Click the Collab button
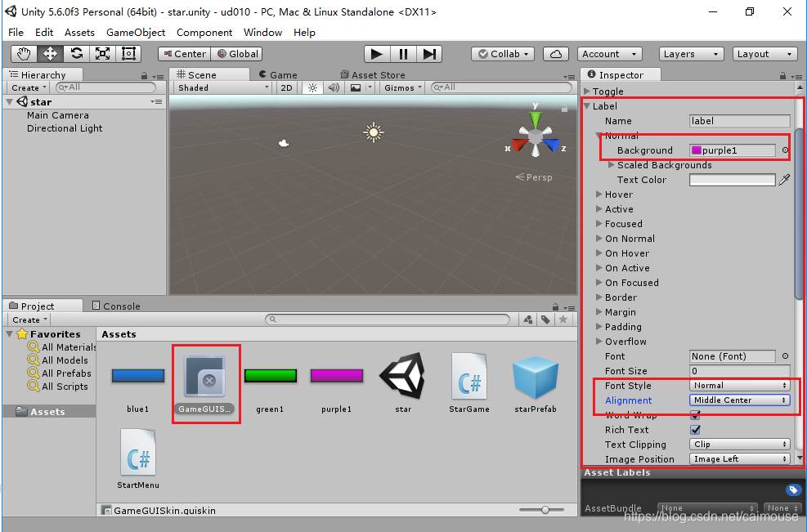The image size is (807, 532). tap(503, 54)
